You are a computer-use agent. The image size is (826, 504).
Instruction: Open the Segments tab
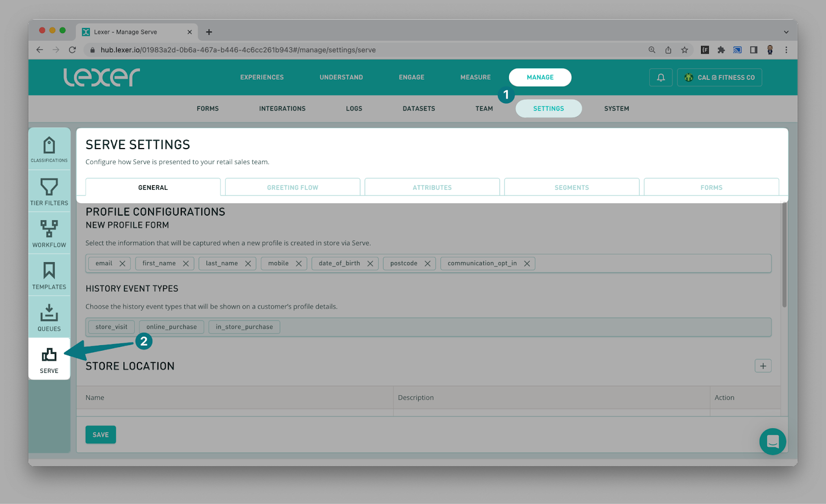tap(571, 187)
